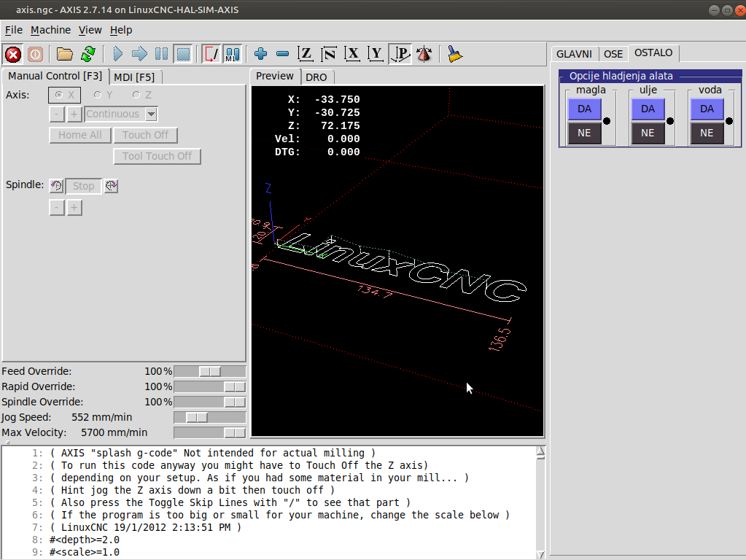Stop program execution
This screenshot has width=746, height=560.
183,54
